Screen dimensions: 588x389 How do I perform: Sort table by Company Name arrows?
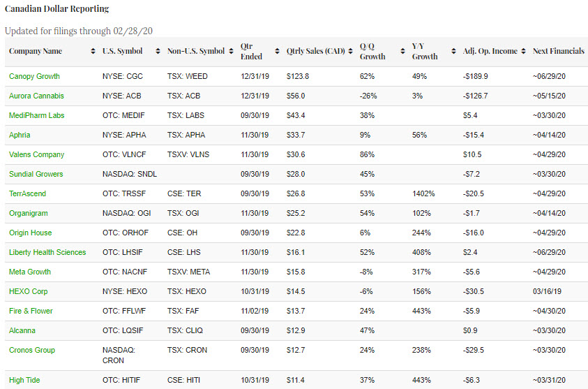(x=93, y=52)
